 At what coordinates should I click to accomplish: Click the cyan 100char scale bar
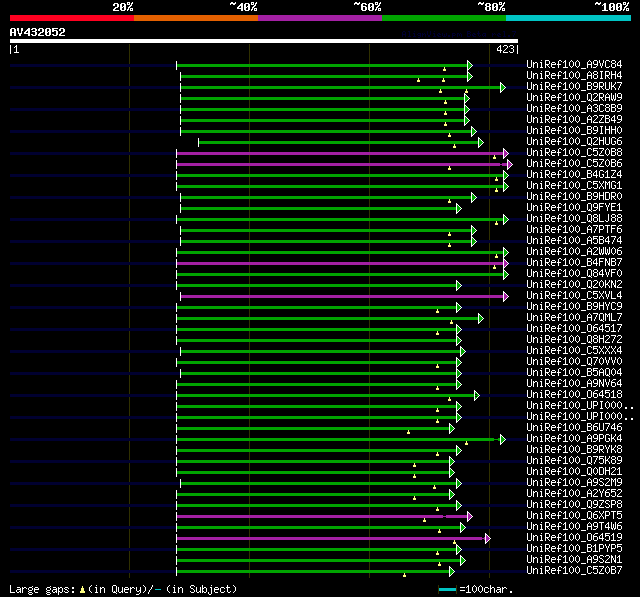click(x=447, y=590)
